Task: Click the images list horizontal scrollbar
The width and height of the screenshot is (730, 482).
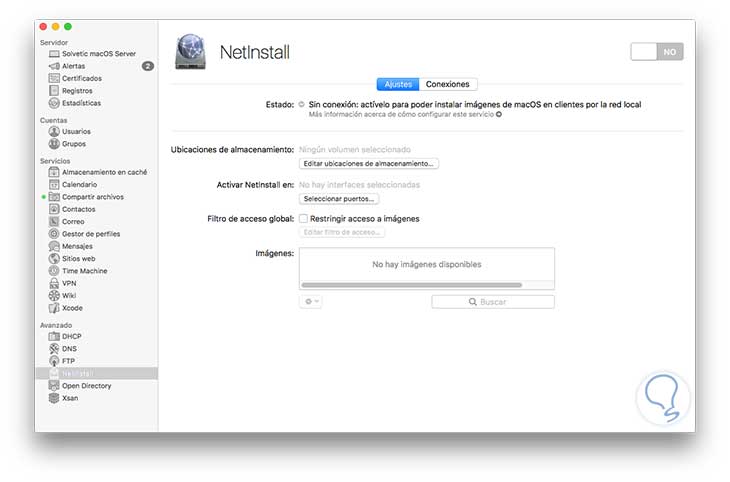Action: point(412,285)
